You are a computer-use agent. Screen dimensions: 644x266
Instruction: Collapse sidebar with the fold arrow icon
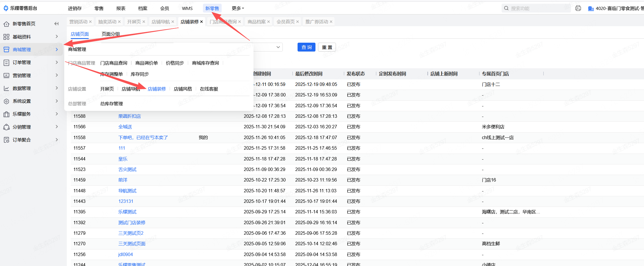pyautogui.click(x=57, y=24)
